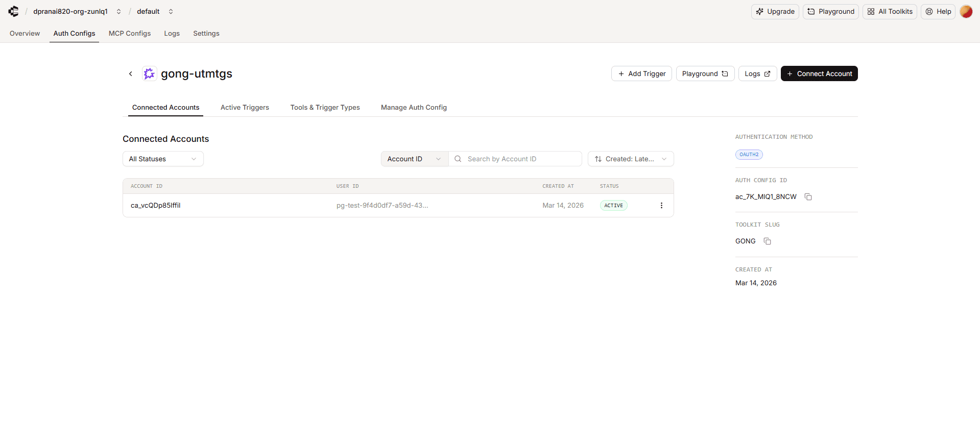Open the Account ID search-type dropdown
Screen dimensions: 980x421
coord(415,159)
